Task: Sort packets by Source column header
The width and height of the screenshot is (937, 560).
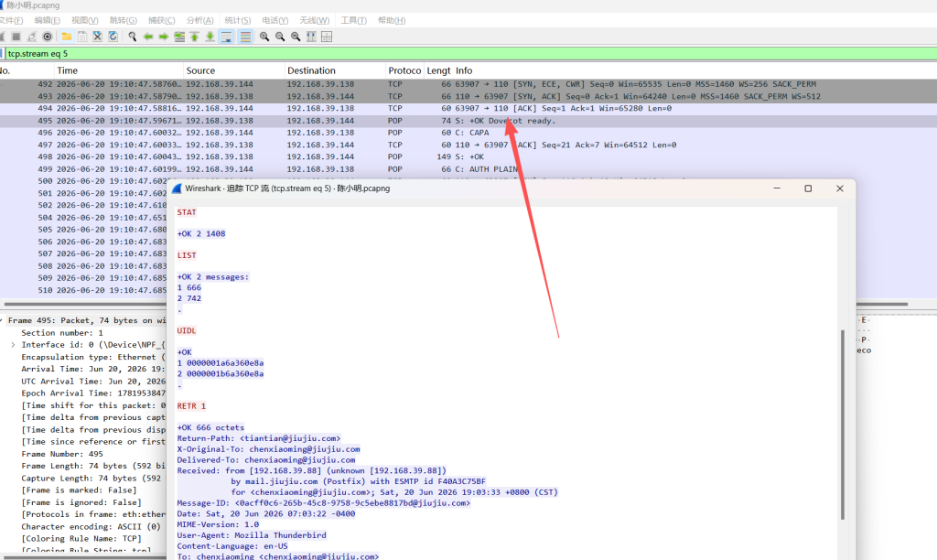Action: (x=233, y=70)
